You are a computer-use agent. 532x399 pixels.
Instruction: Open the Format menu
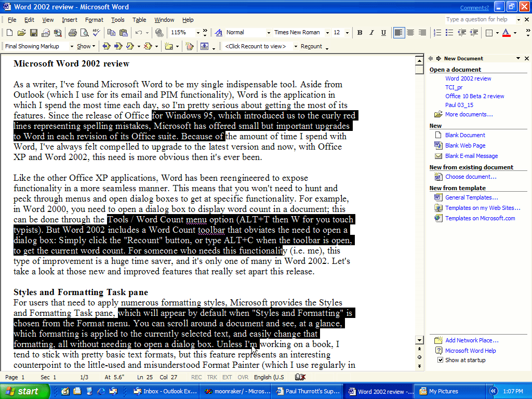[94, 20]
